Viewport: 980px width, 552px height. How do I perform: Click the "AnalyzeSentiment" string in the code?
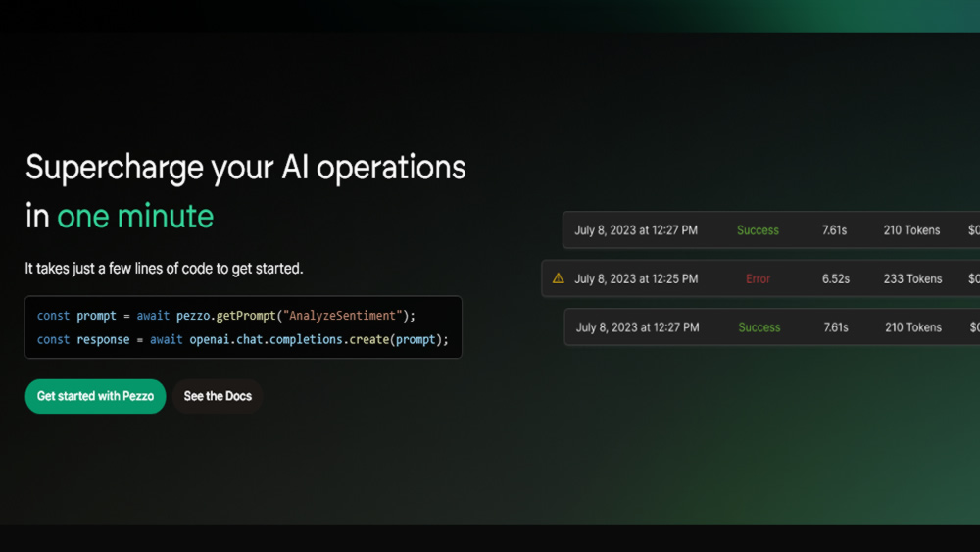[342, 316]
